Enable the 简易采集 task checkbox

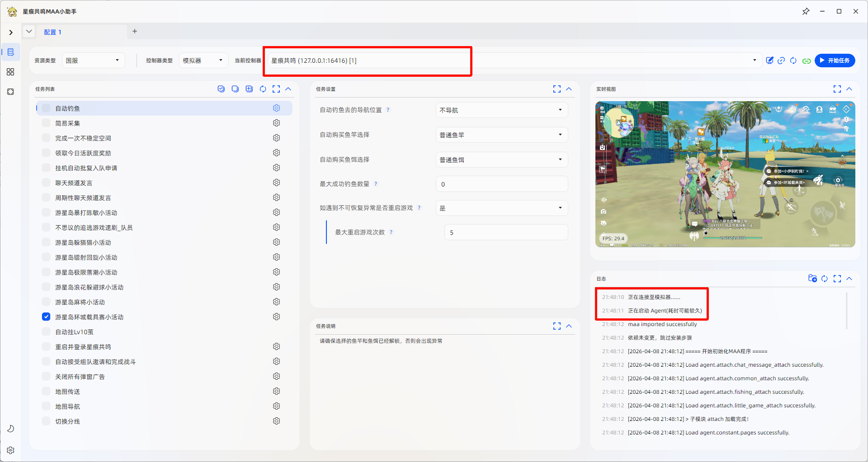pos(46,123)
